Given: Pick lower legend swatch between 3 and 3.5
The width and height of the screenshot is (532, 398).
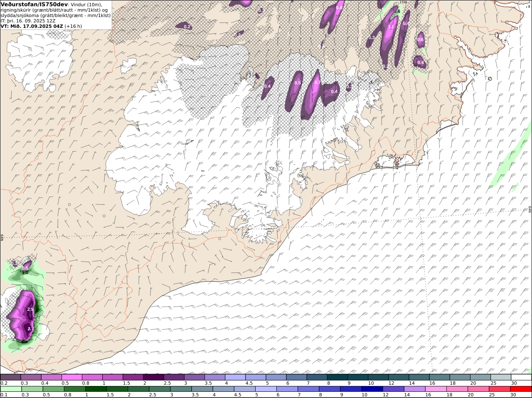Looking at the screenshot, I should (181, 389).
